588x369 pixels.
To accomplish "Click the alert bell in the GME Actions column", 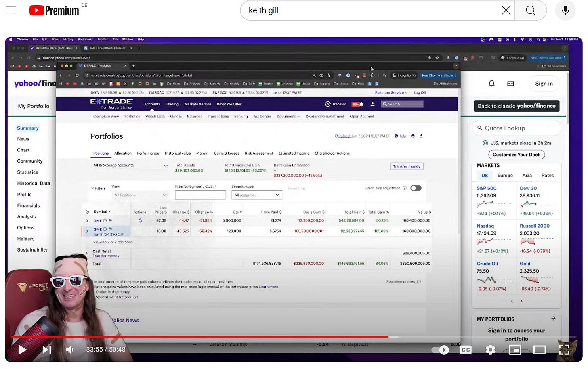I will click(140, 221).
